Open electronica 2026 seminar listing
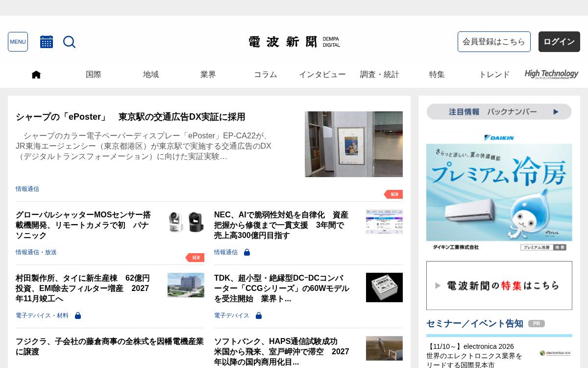 tap(474, 356)
